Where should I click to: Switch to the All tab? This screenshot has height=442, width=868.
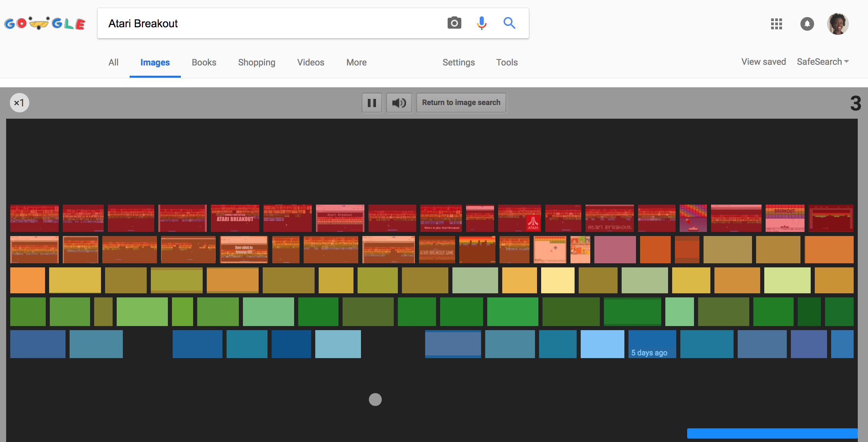point(113,62)
